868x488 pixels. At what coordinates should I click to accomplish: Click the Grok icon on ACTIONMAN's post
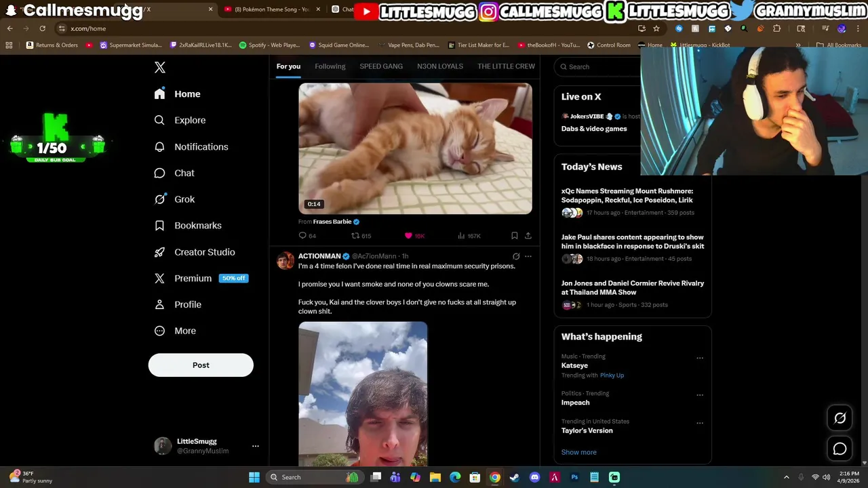tap(516, 256)
